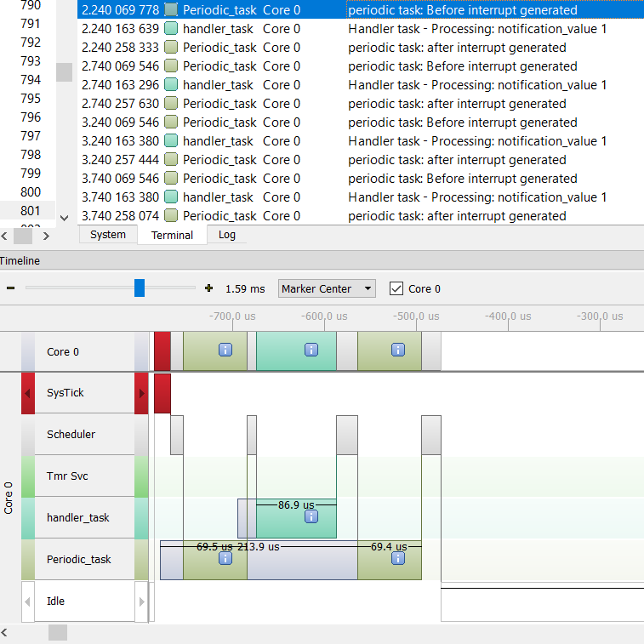The width and height of the screenshot is (644, 644).
Task: Switch to the System tab
Action: (108, 235)
